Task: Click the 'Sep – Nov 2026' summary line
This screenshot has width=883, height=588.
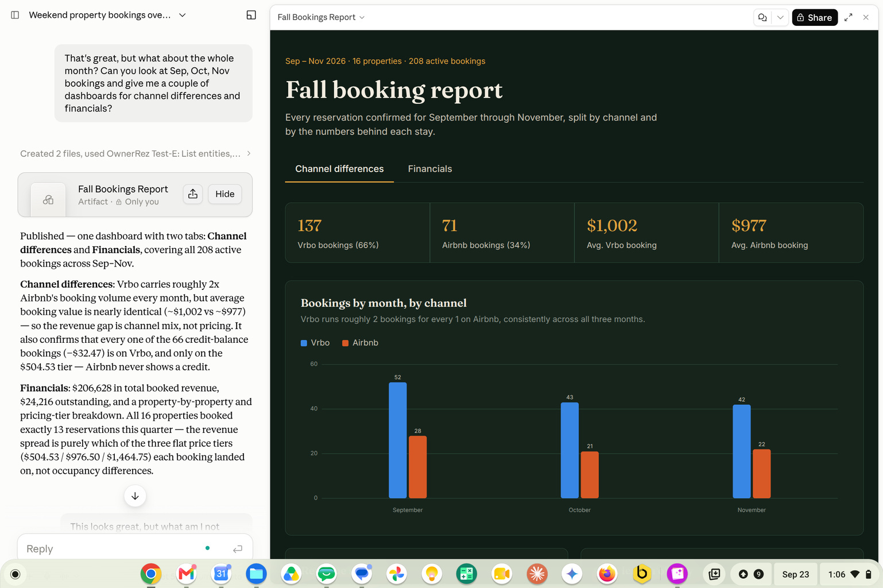Action: [385, 61]
